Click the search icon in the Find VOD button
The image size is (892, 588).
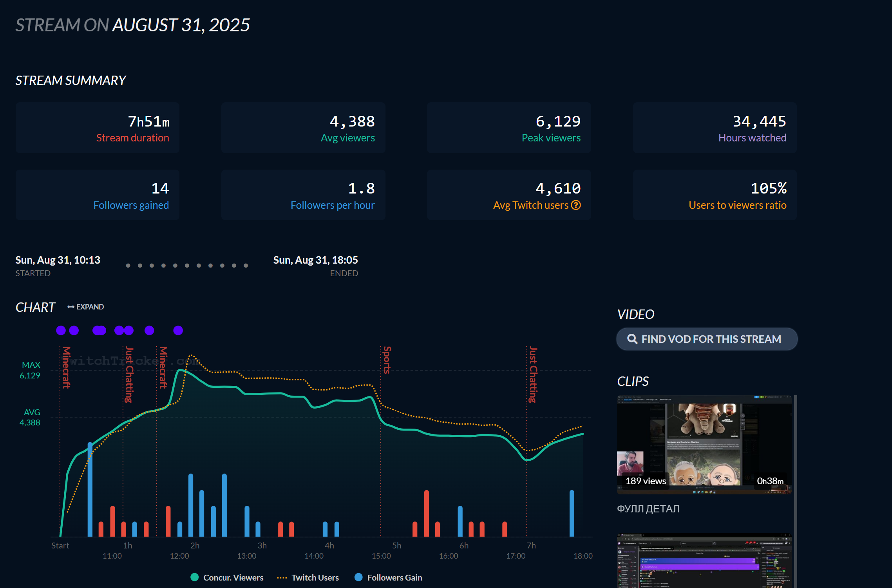pos(632,339)
